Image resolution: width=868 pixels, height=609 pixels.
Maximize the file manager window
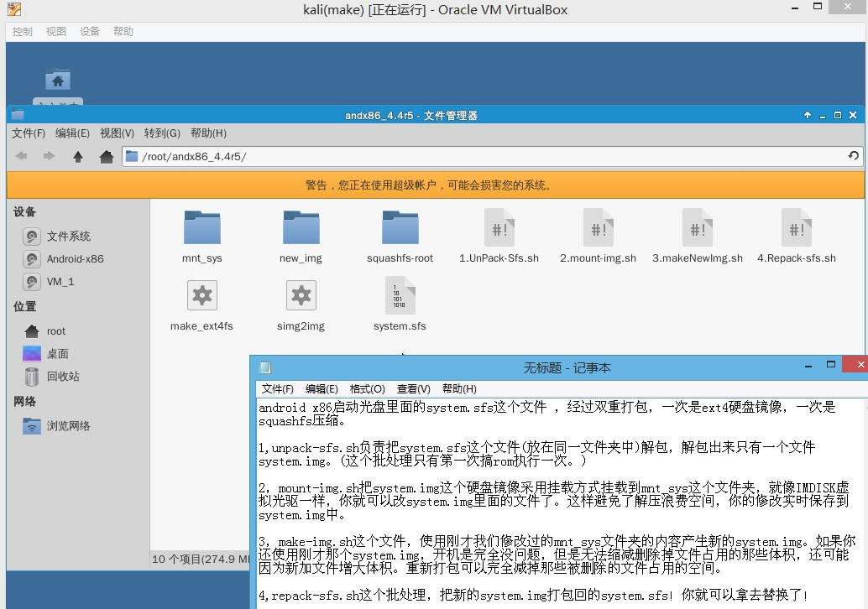pos(838,115)
